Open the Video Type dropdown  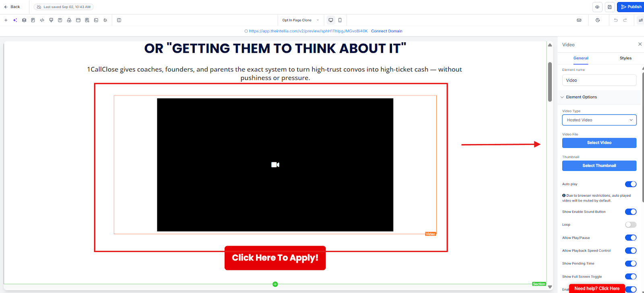coord(599,120)
